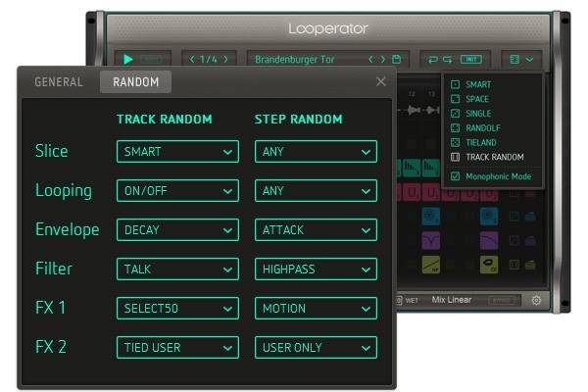
Task: Open Slice Step Random dropdown showing ANY
Action: [x=316, y=152]
